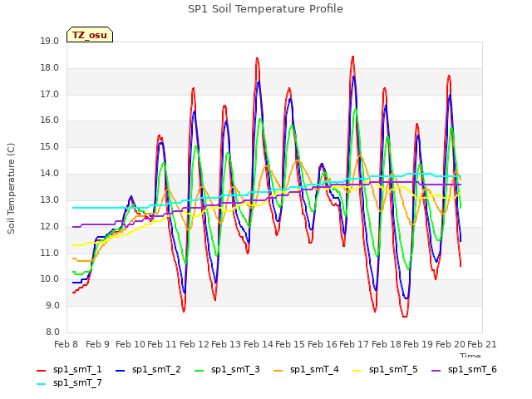This screenshot has width=532, height=399.
Task: Click the 16.0 y-axis tick label
Action: pyautogui.click(x=50, y=120)
